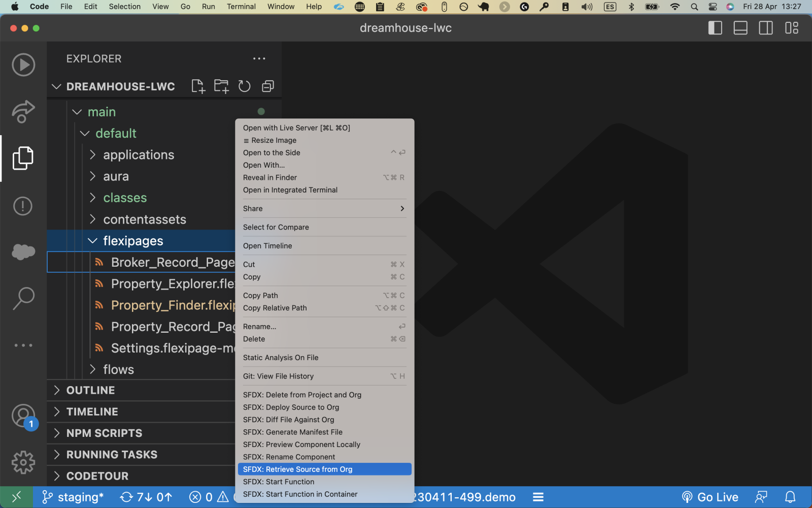Open the Accounts icon with badge
Image resolution: width=812 pixels, height=508 pixels.
pyautogui.click(x=23, y=417)
